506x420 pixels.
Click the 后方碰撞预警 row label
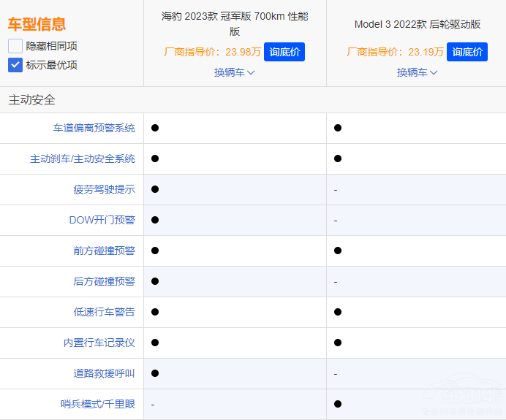(104, 281)
